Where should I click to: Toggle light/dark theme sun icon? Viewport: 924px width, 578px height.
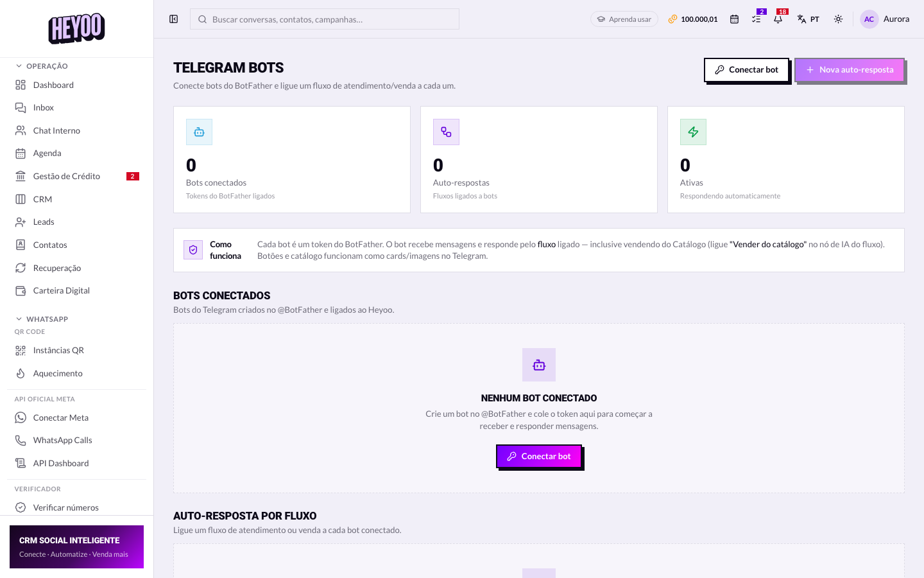(x=838, y=19)
